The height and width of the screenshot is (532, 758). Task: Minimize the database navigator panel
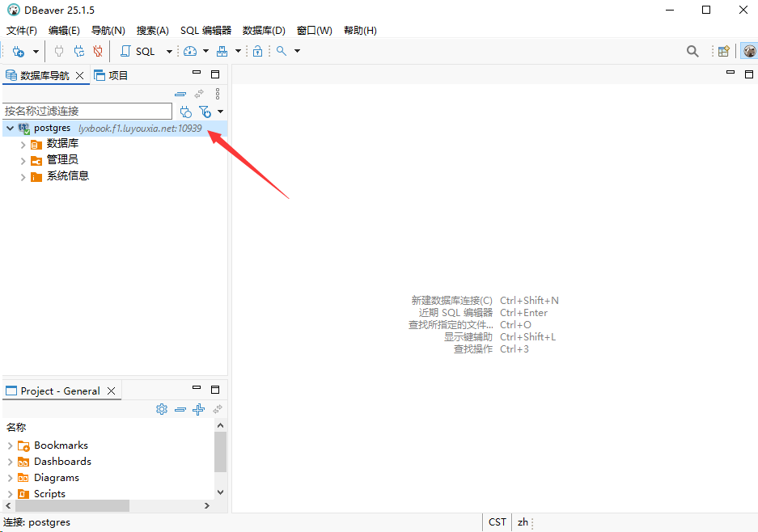pyautogui.click(x=197, y=73)
